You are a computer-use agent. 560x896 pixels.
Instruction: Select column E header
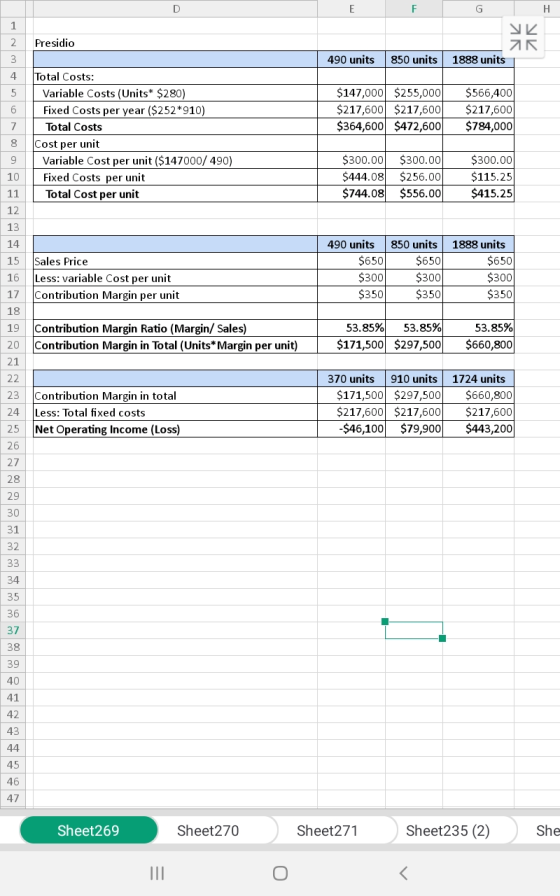point(351,9)
